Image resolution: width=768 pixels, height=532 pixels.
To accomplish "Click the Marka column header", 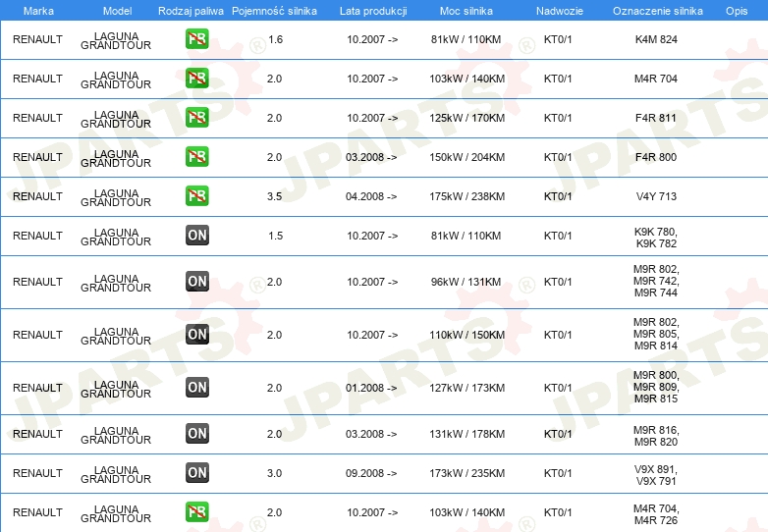I will point(38,11).
